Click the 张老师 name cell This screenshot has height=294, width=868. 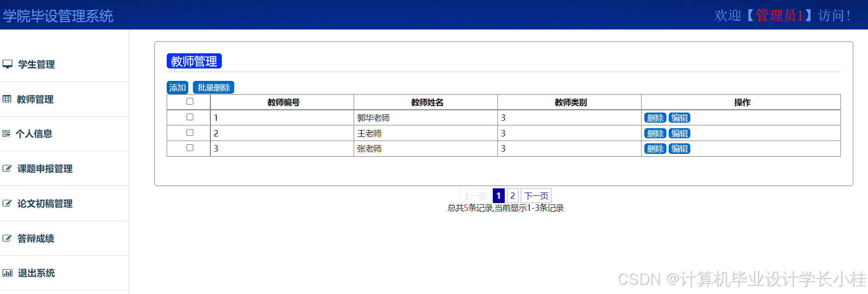[x=426, y=148]
